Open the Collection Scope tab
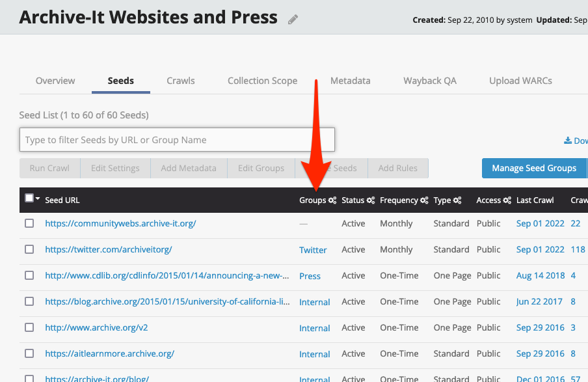This screenshot has height=382, width=588. pos(262,81)
